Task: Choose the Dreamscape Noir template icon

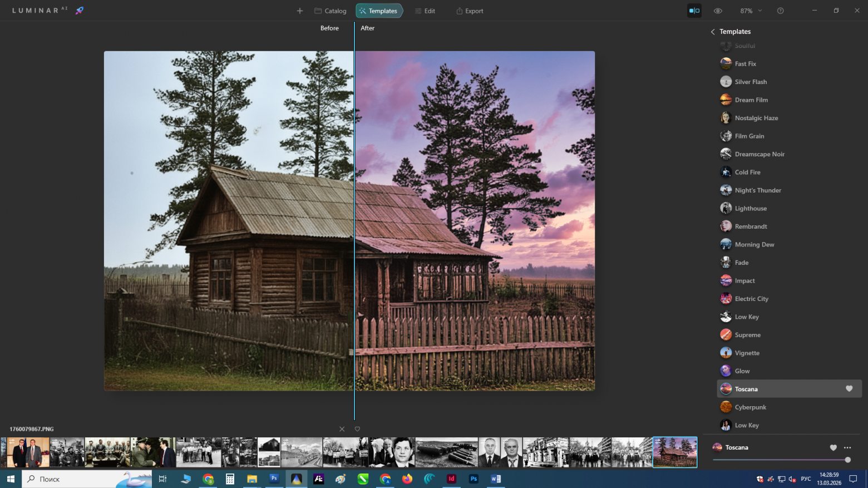Action: tap(726, 154)
